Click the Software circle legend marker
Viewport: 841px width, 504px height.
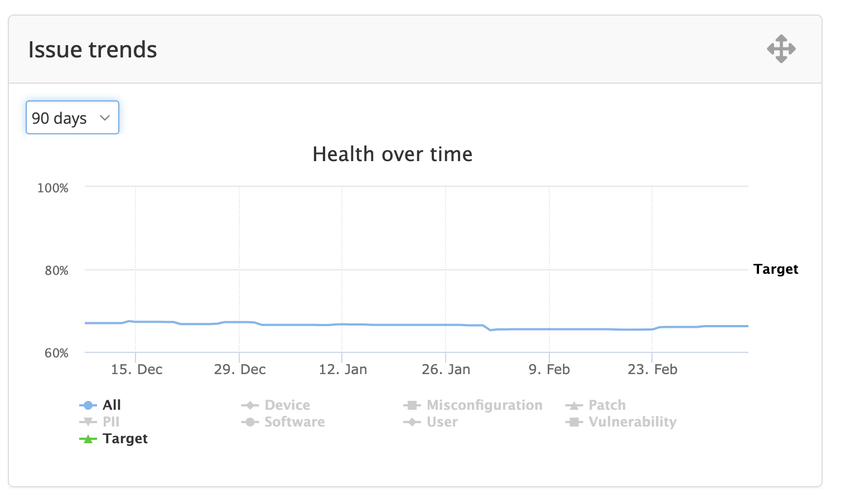[250, 422]
